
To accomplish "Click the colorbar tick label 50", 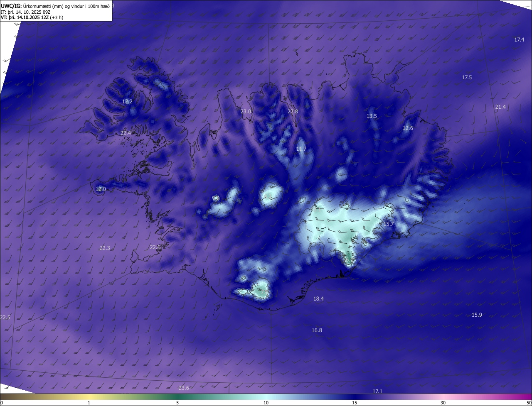I will (529, 403).
